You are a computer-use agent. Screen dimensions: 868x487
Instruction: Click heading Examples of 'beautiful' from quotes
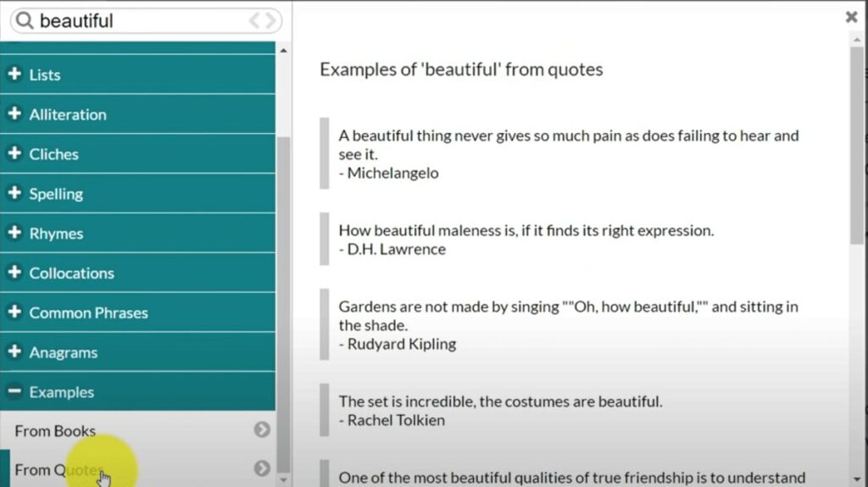click(461, 69)
